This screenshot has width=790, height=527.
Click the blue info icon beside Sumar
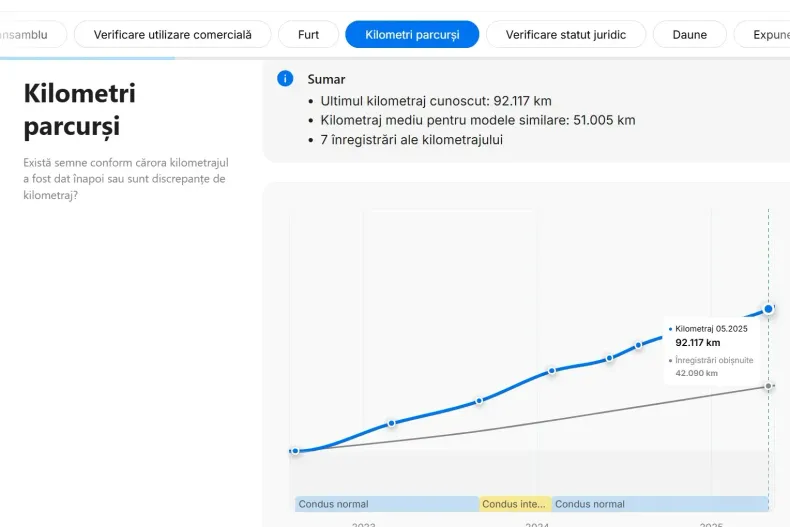click(x=285, y=79)
